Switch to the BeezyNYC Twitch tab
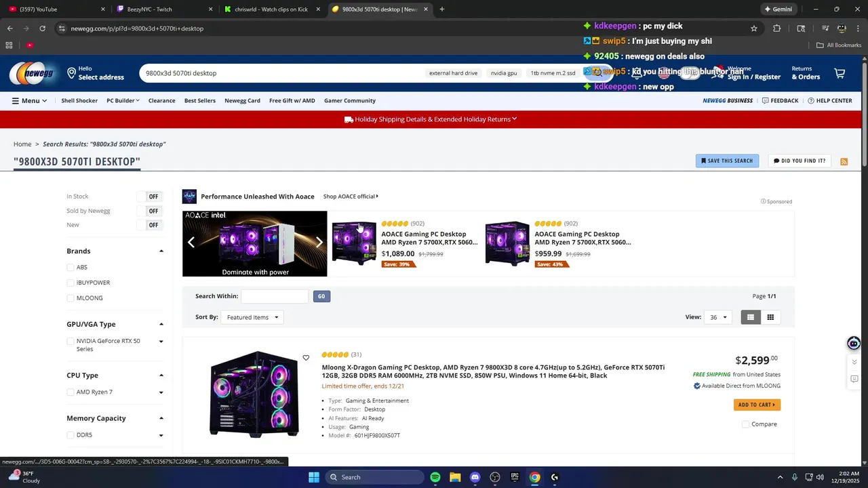Viewport: 868px width, 488px height. [x=163, y=9]
